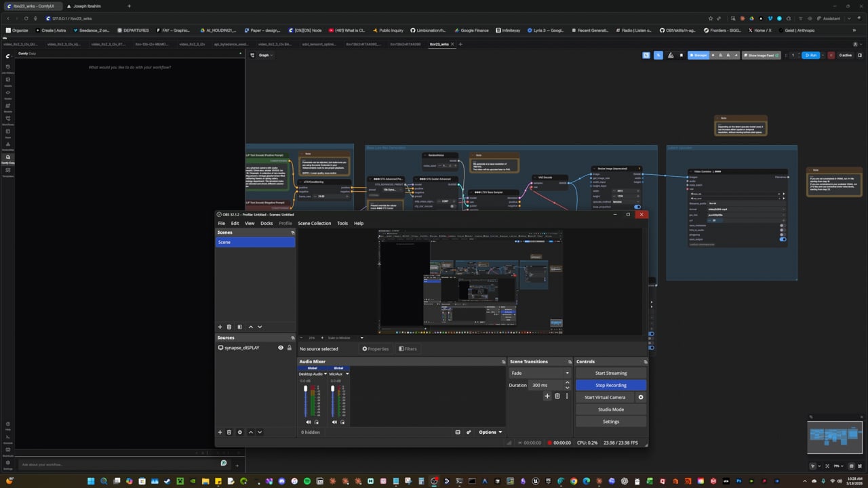Delete the scene transition trash icon
This screenshot has height=488, width=868.
coord(557,396)
